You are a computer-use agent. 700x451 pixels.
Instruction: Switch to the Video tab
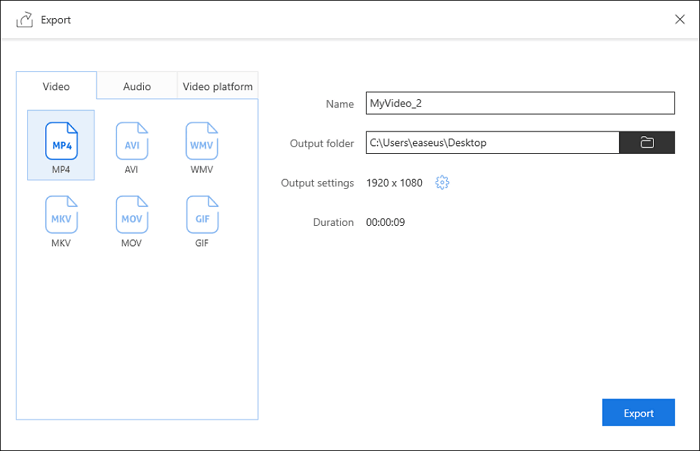tap(56, 86)
